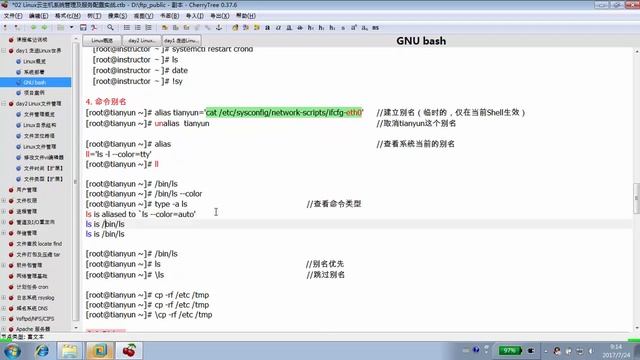640x360 pixels.
Task: Click the tree panel vertical scrollbar
Action: (76, 183)
